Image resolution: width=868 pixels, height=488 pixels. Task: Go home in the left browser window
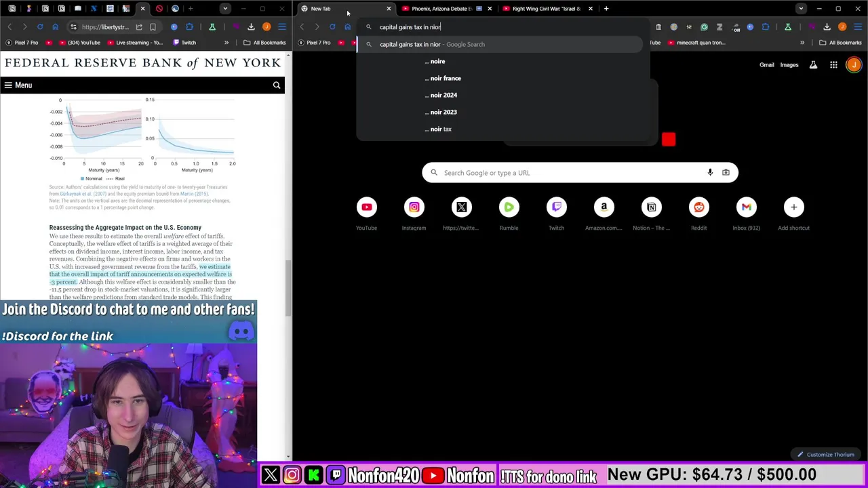tap(56, 26)
